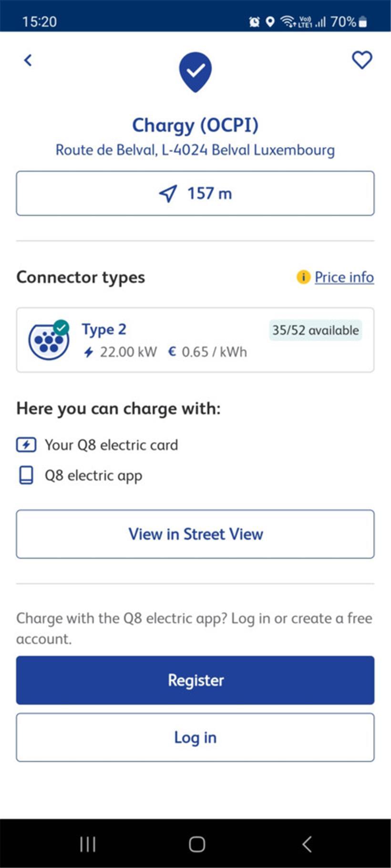Tap the Type 2 connector plug icon

pos(49,340)
